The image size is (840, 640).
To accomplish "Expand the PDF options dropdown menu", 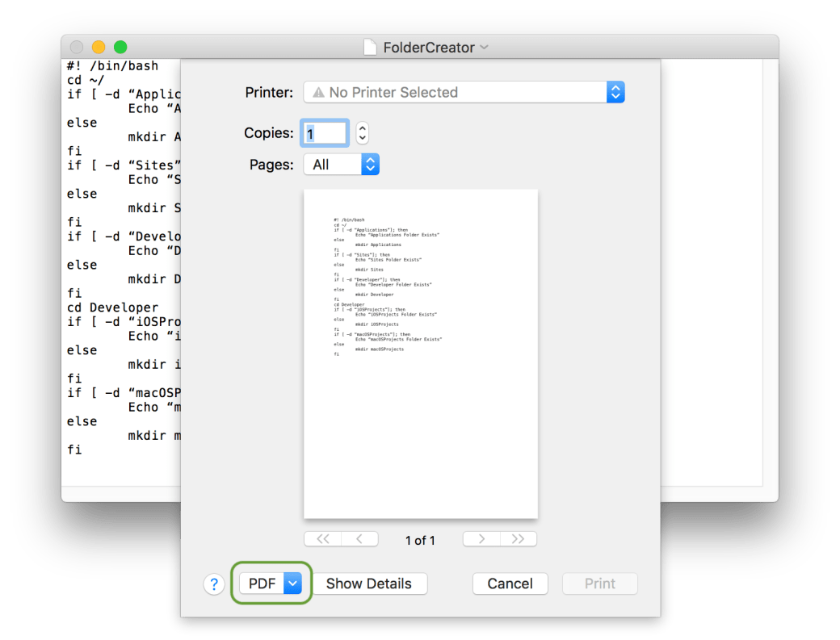I will pyautogui.click(x=292, y=584).
